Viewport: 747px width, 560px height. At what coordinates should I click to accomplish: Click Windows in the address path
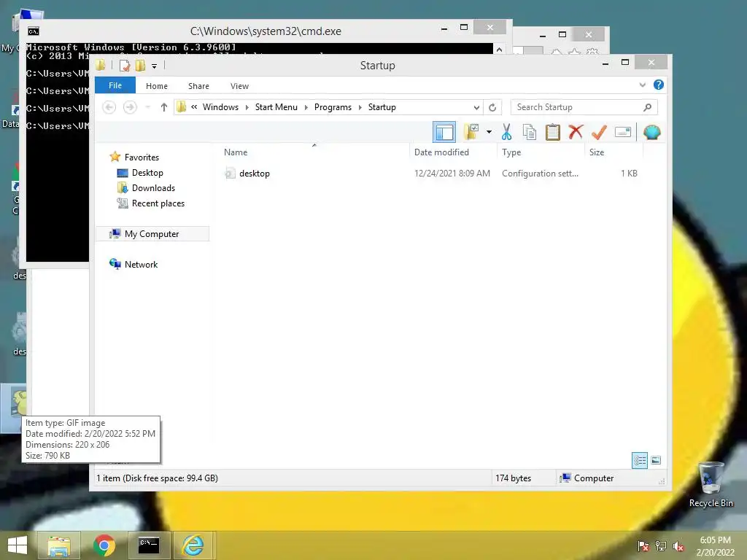(220, 107)
